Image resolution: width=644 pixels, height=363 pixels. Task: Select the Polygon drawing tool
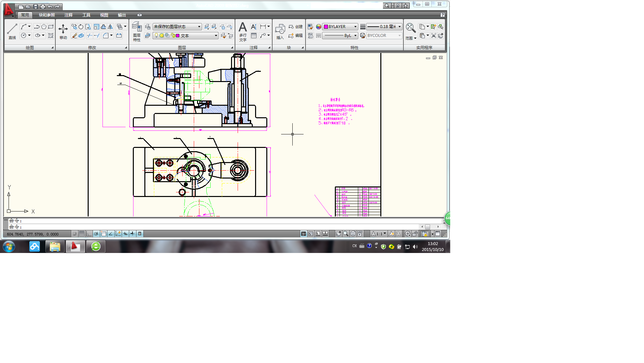[44, 27]
